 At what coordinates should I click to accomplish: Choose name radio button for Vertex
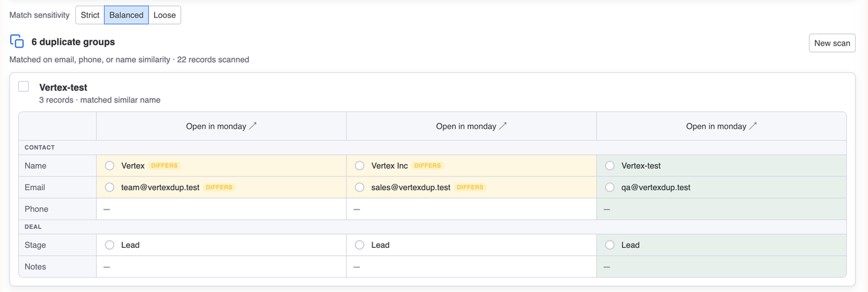tap(110, 166)
